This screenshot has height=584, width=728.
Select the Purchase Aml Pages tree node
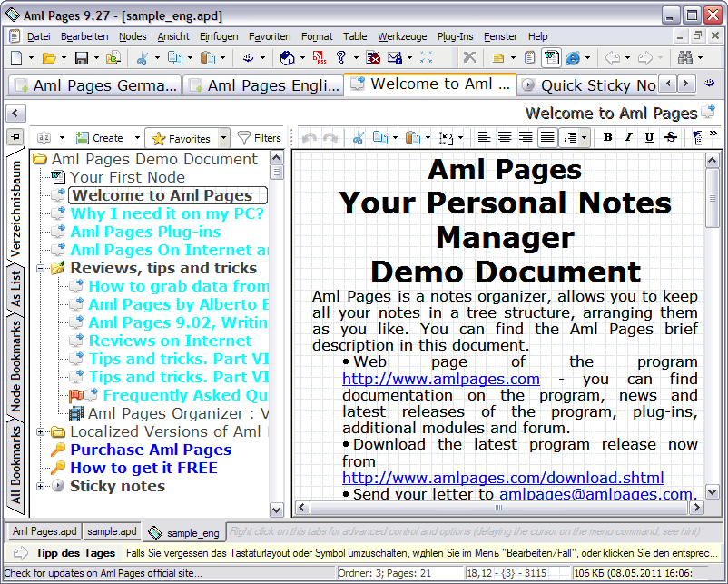pyautogui.click(x=151, y=450)
